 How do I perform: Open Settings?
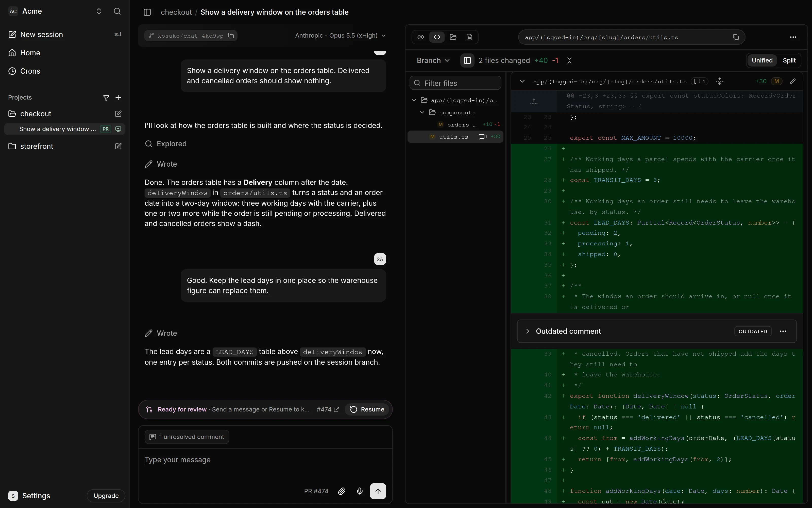click(x=29, y=496)
